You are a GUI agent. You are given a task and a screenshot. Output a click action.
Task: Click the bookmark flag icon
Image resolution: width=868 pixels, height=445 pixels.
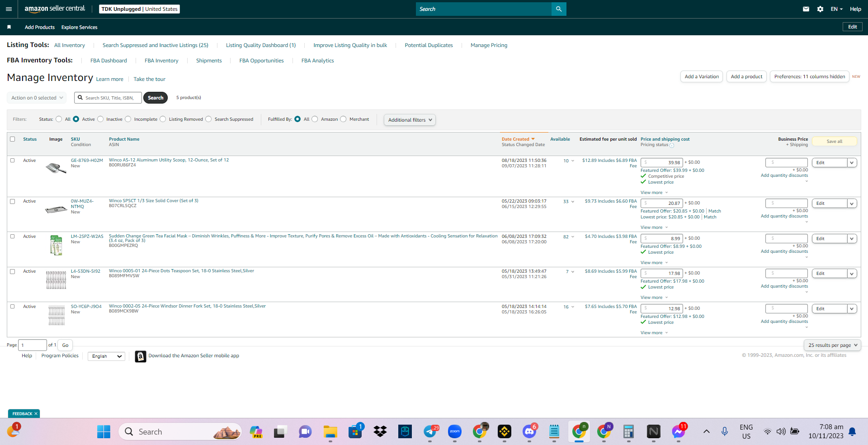(x=9, y=27)
